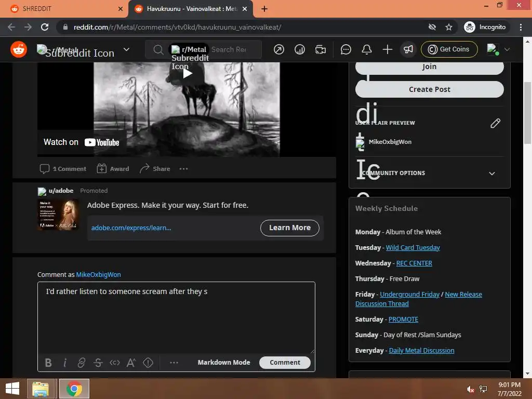Click the address bar URL

click(177, 27)
